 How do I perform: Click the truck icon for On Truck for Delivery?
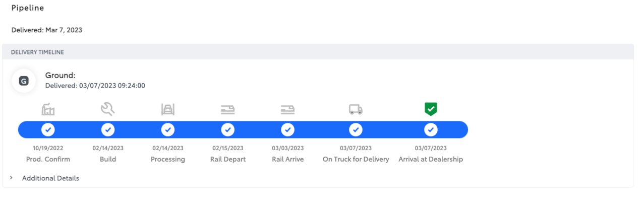point(356,109)
